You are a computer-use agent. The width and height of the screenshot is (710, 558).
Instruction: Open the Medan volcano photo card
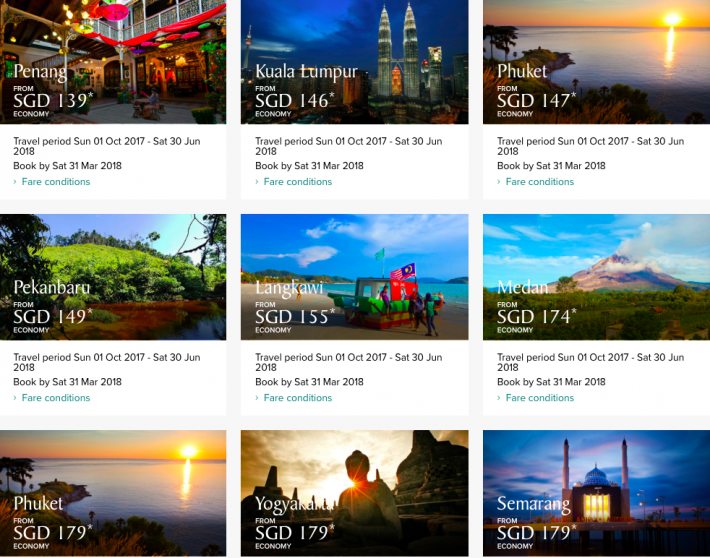(x=596, y=276)
